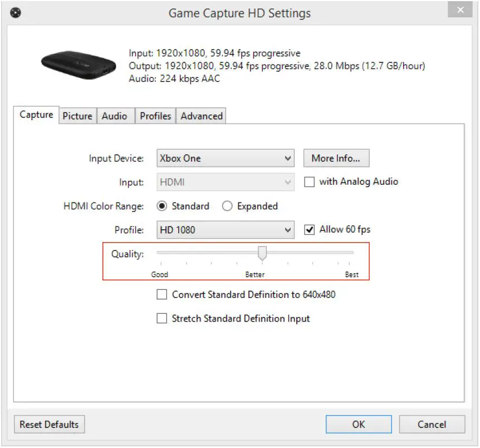Switch to the Picture tab
This screenshot has width=480, height=448.
tap(77, 116)
